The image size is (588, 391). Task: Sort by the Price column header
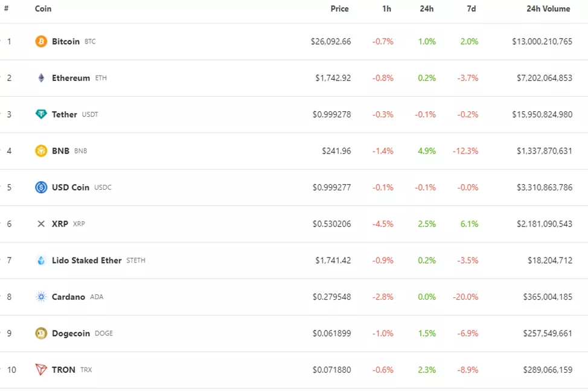339,9
